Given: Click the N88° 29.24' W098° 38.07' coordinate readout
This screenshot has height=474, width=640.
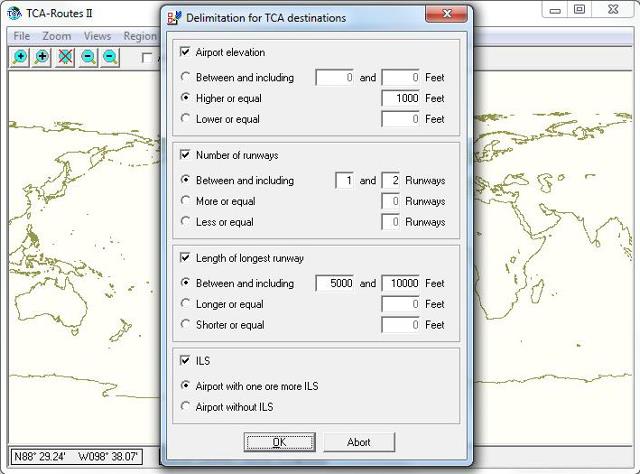Looking at the screenshot, I should (76, 456).
